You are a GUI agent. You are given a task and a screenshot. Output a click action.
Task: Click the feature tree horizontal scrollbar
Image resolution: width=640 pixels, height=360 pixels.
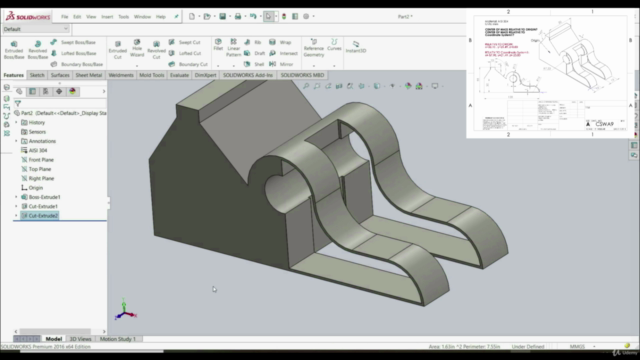55,331
